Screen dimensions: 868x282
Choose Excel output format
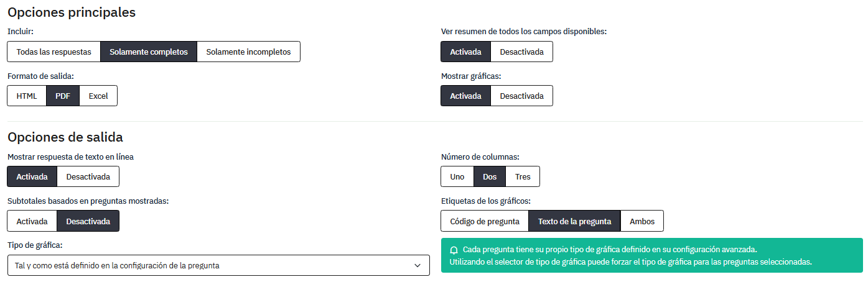pyautogui.click(x=98, y=96)
